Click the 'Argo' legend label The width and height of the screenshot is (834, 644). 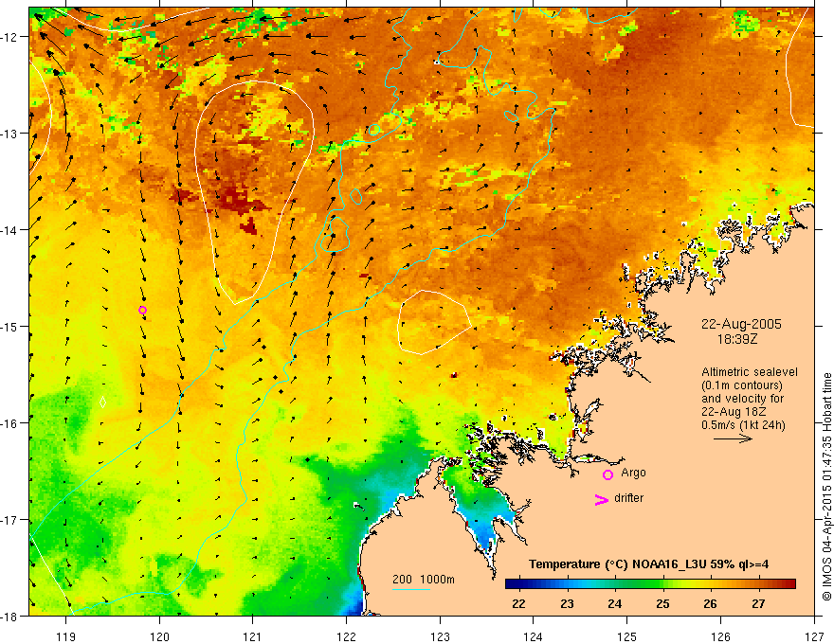(633, 473)
